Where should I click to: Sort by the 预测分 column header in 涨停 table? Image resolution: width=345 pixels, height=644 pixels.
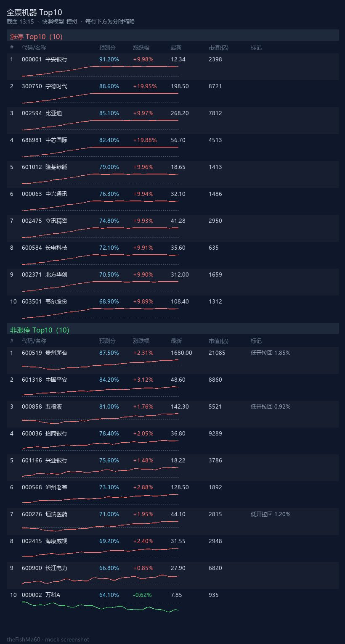[107, 48]
